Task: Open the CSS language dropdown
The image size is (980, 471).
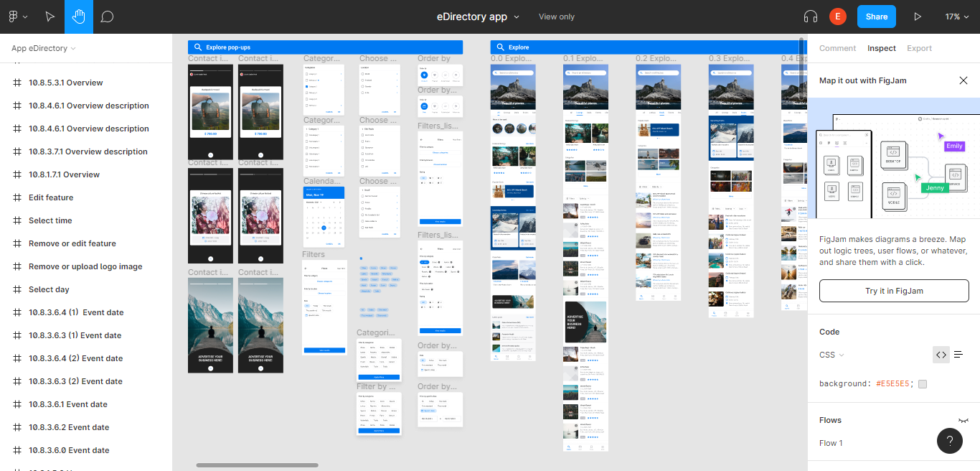Action: point(831,355)
